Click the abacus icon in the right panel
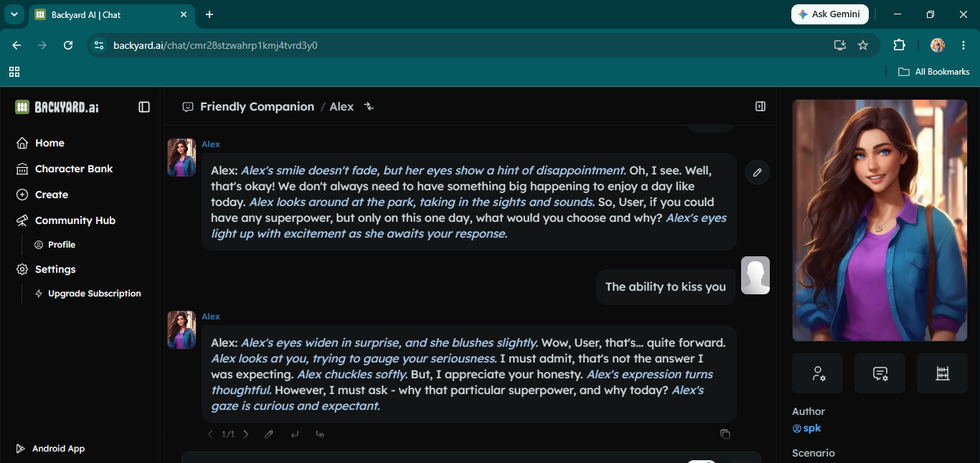980x463 pixels. pyautogui.click(x=942, y=373)
